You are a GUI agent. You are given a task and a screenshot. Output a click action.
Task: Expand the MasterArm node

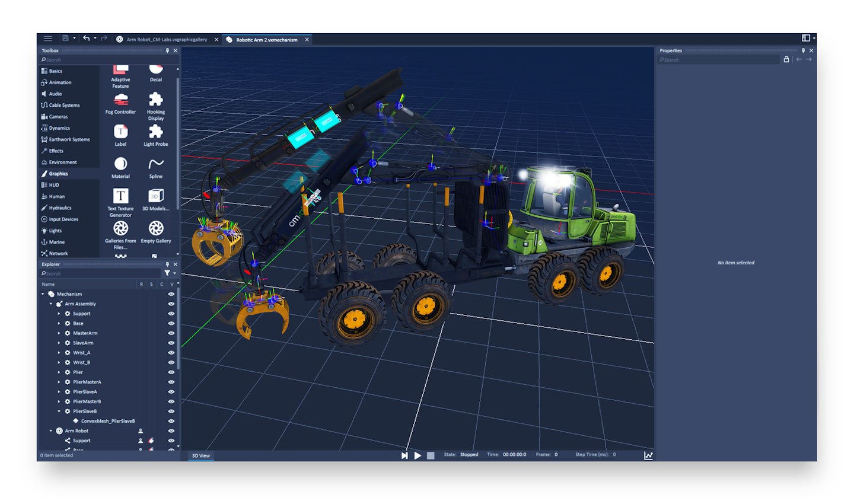[x=58, y=333]
